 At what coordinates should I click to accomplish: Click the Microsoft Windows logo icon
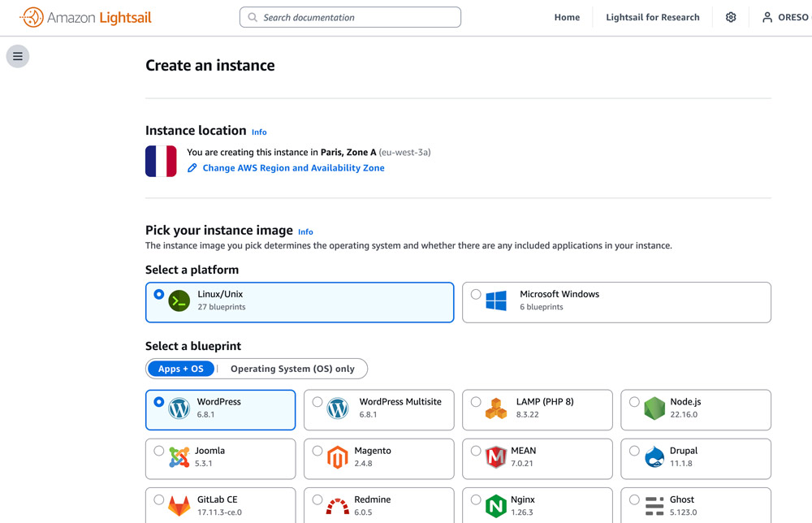pos(496,300)
